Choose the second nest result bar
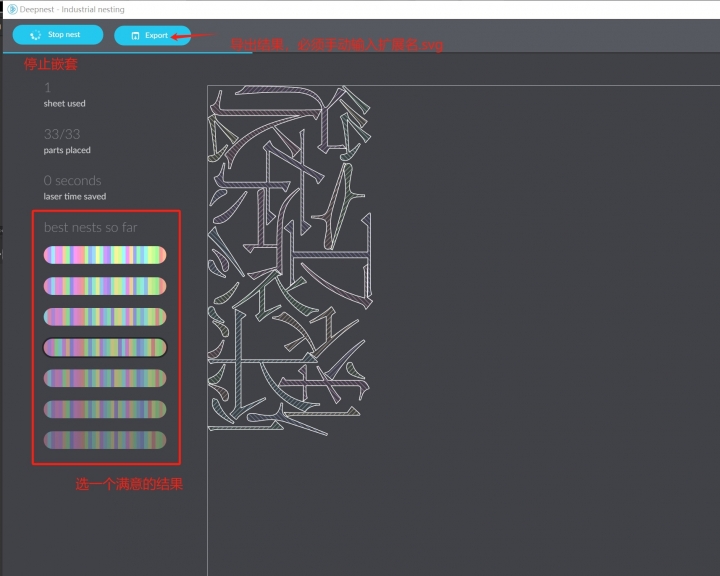Screen dimensions: 720x576 (x=104, y=286)
